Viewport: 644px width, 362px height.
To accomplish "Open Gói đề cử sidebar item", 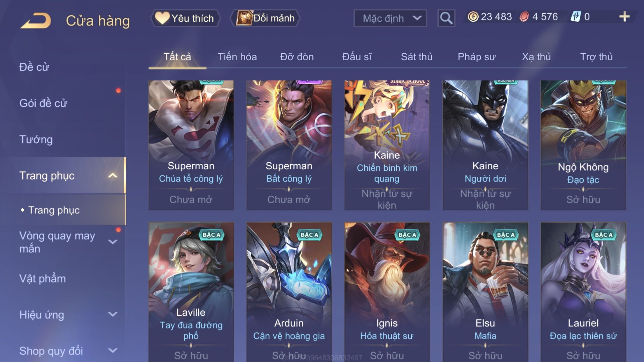I will [43, 103].
